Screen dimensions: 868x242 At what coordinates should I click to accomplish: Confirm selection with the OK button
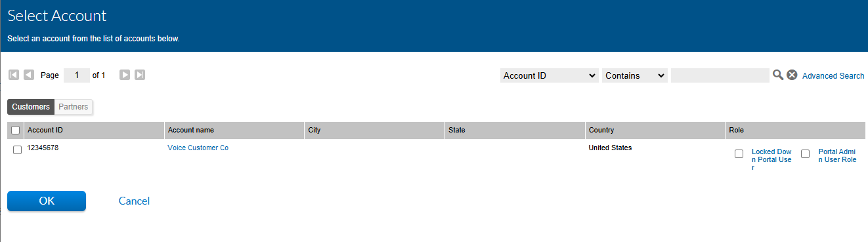click(x=47, y=201)
